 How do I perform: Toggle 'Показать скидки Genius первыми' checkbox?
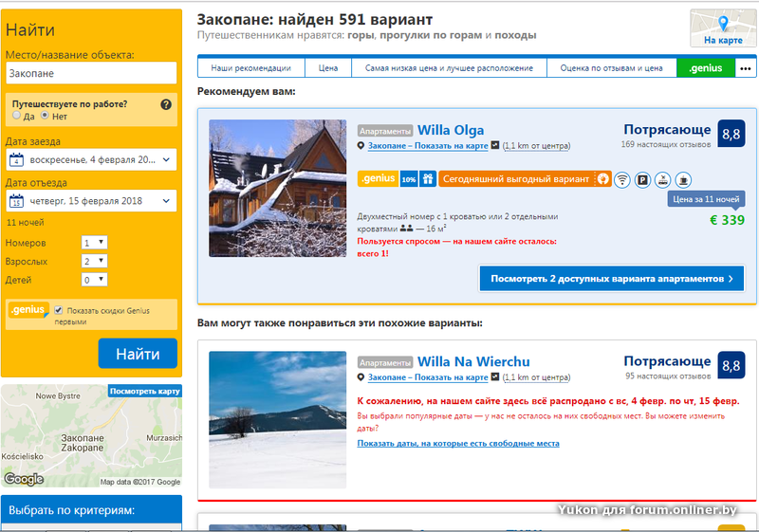click(59, 310)
